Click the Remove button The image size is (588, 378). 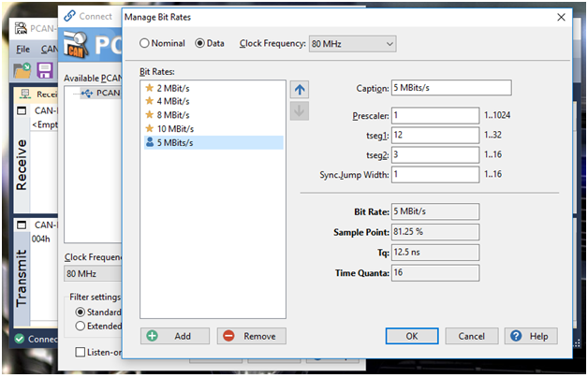pyautogui.click(x=251, y=336)
